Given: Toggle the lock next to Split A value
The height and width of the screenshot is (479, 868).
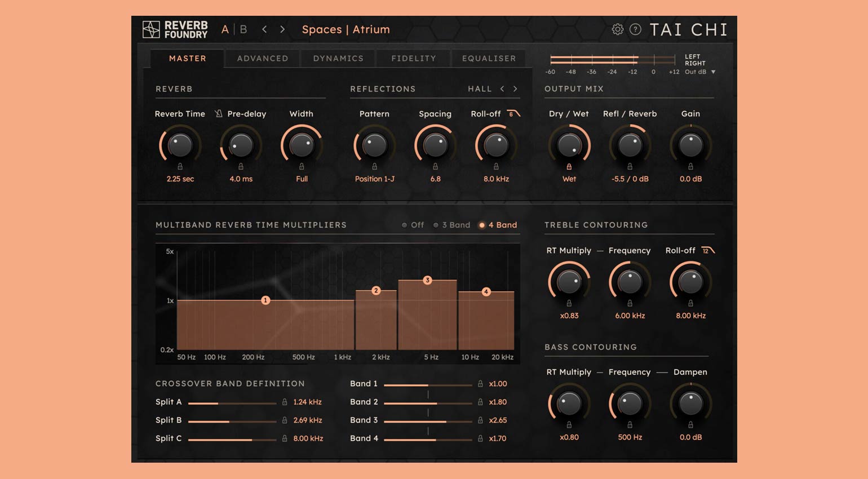Looking at the screenshot, I should tap(285, 402).
